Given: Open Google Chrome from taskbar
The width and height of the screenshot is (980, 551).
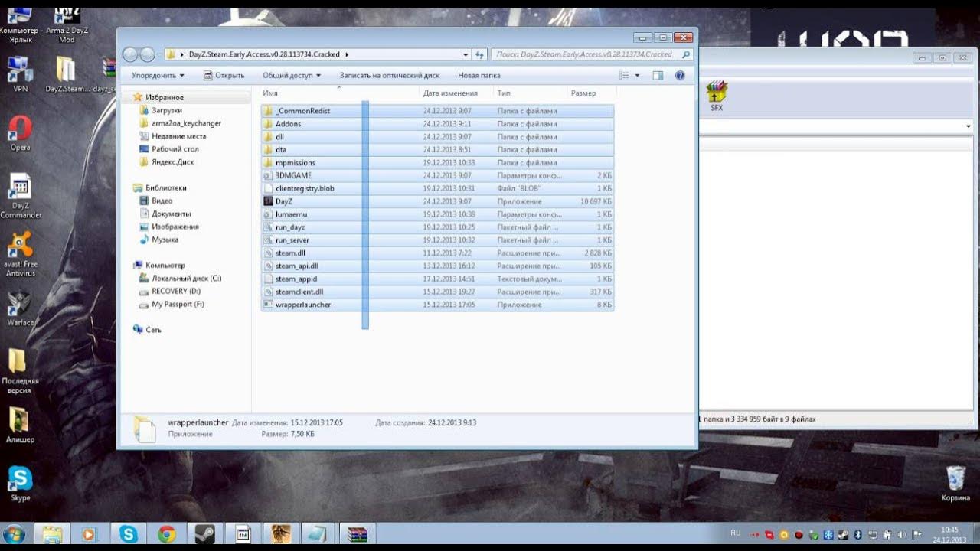Looking at the screenshot, I should point(166,534).
